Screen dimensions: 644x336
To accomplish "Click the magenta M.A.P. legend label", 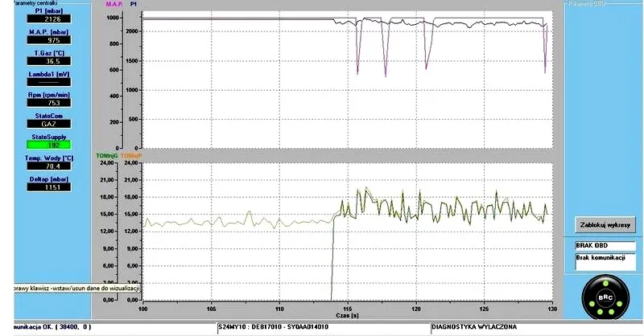I will pos(114,4).
